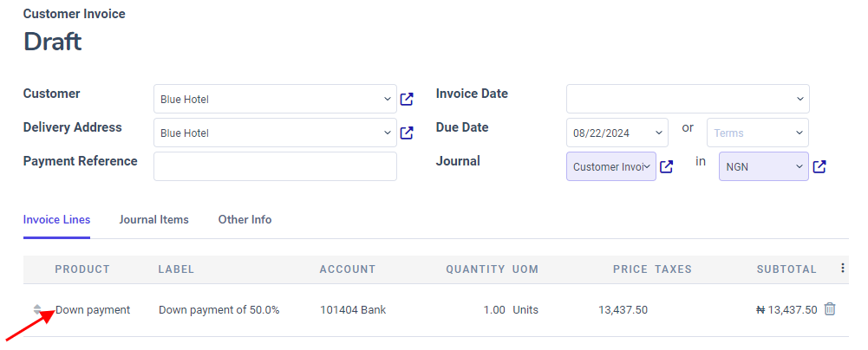Select the Units cell

[x=525, y=309]
